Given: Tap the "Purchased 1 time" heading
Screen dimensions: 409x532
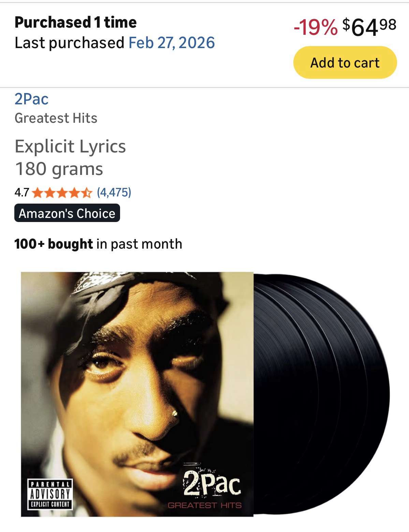Looking at the screenshot, I should (x=76, y=23).
